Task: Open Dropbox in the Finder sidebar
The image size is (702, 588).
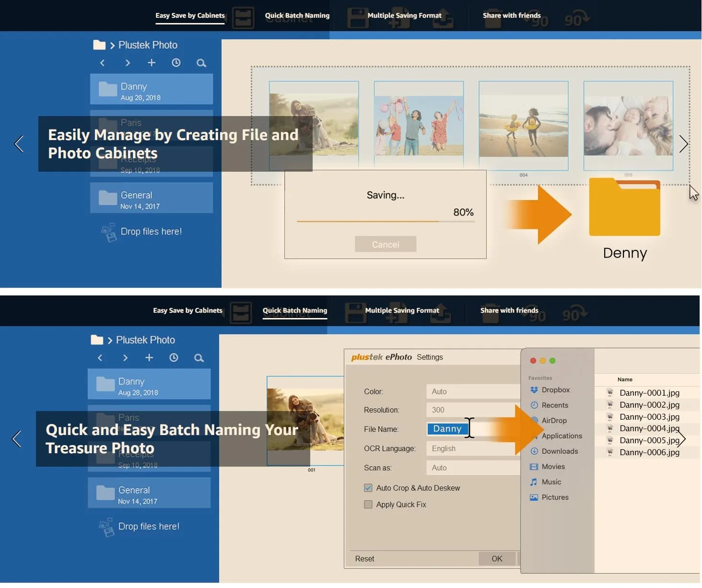Action: pos(555,390)
